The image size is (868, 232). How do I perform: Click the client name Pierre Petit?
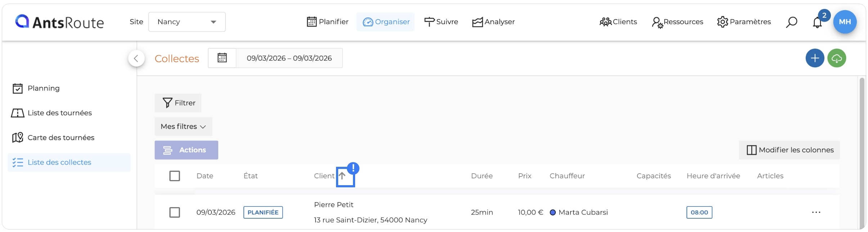tap(334, 205)
